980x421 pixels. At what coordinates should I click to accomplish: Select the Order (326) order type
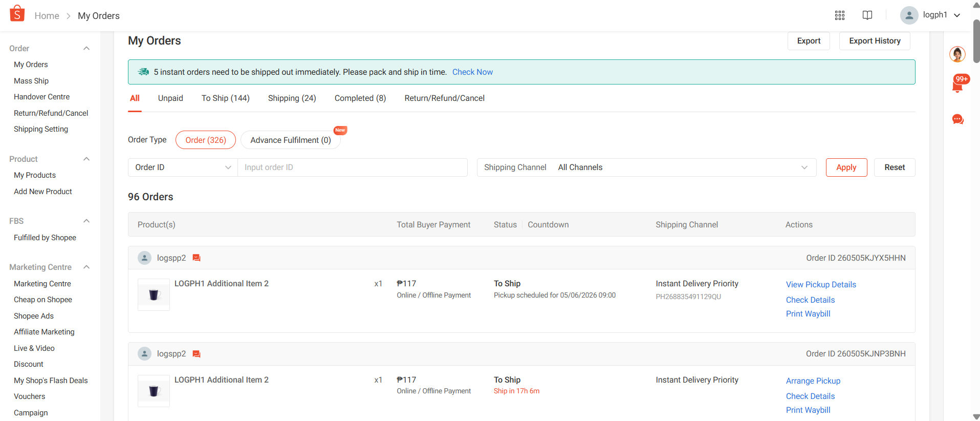point(206,140)
